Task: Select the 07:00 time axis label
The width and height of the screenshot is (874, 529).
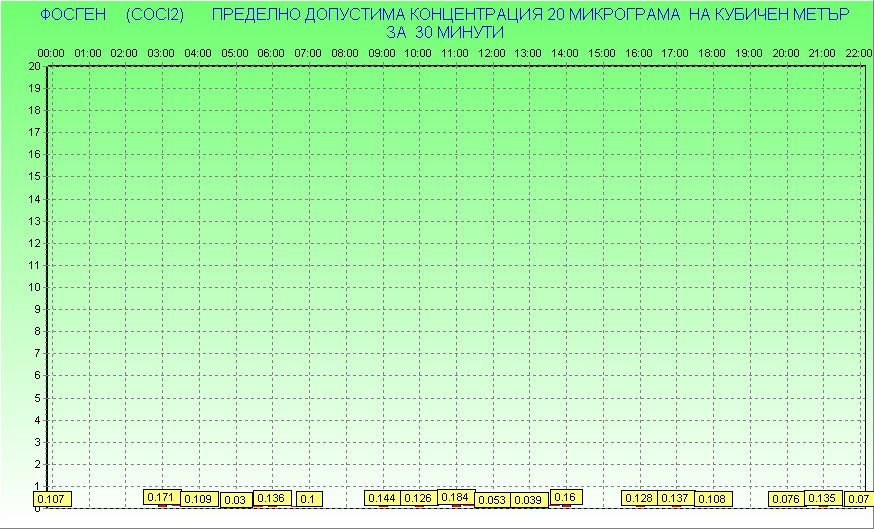Action: tap(308, 54)
